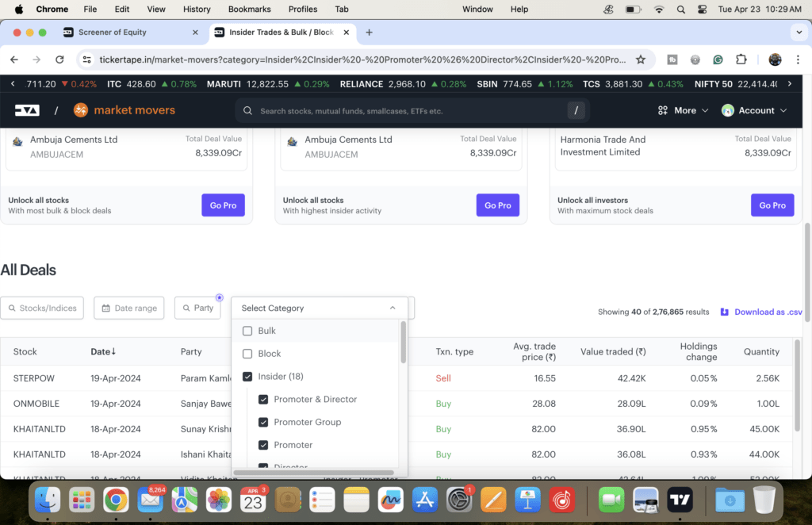Click the Download csv icon

point(725,312)
